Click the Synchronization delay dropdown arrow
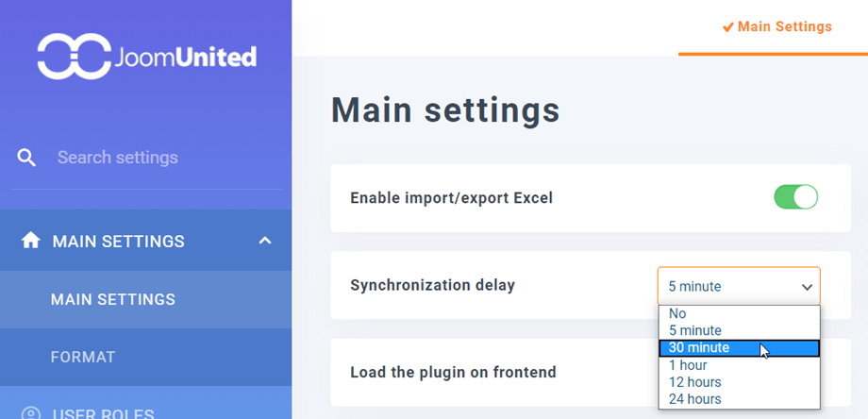The width and height of the screenshot is (868, 419). (807, 286)
